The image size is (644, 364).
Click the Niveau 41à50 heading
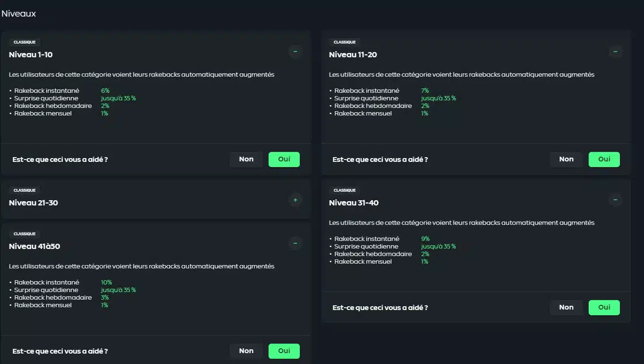coord(35,247)
